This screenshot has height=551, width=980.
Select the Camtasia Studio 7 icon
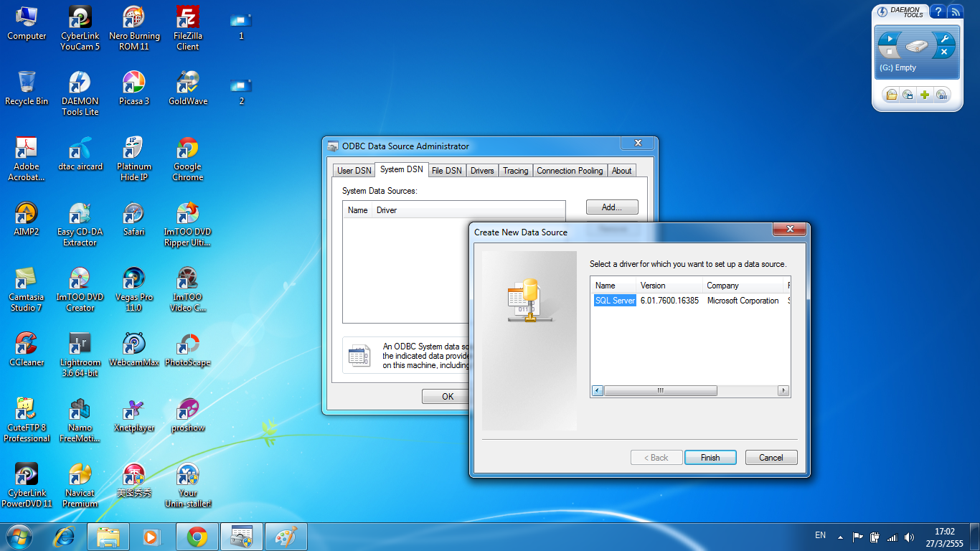tap(27, 290)
